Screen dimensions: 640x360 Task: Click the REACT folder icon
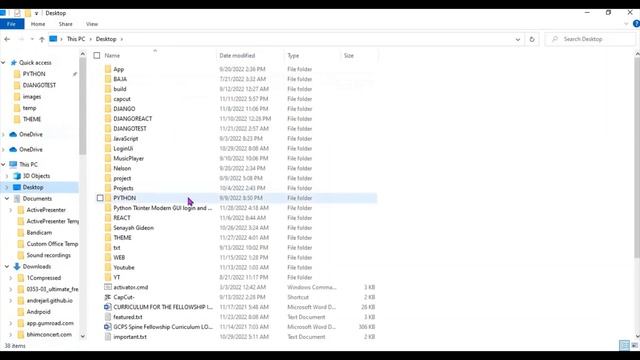(108, 218)
